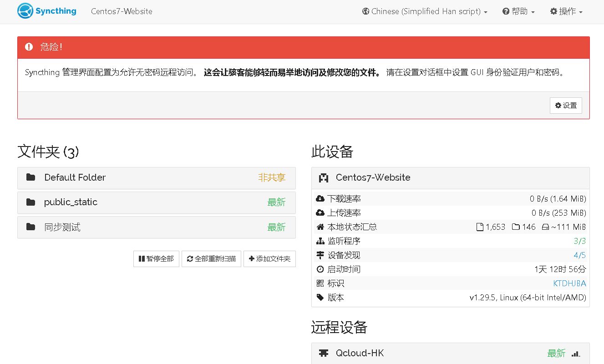The width and height of the screenshot is (604, 364).
Task: Click the Centos7-Website name in the navbar
Action: point(122,11)
